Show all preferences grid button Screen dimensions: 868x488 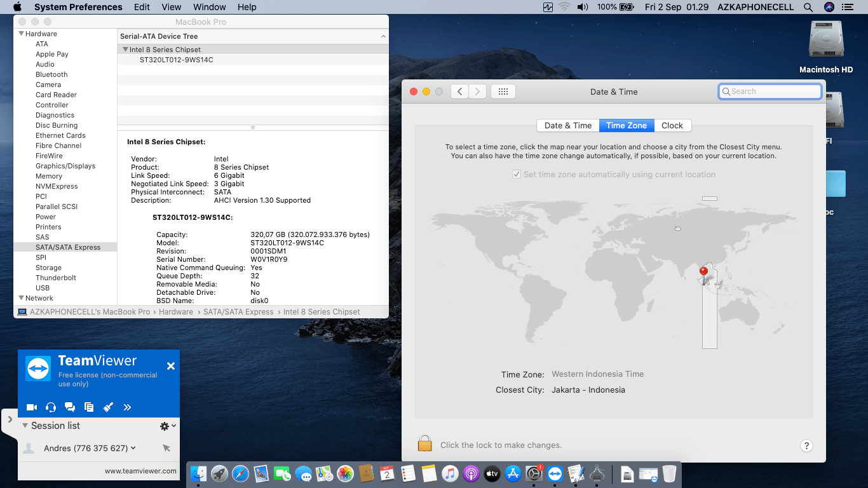(x=503, y=91)
